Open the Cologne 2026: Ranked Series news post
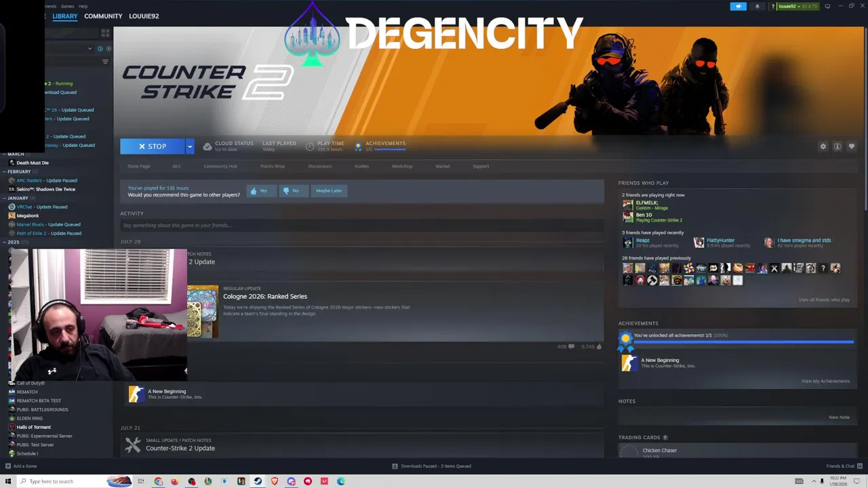This screenshot has height=488, width=868. [x=265, y=296]
